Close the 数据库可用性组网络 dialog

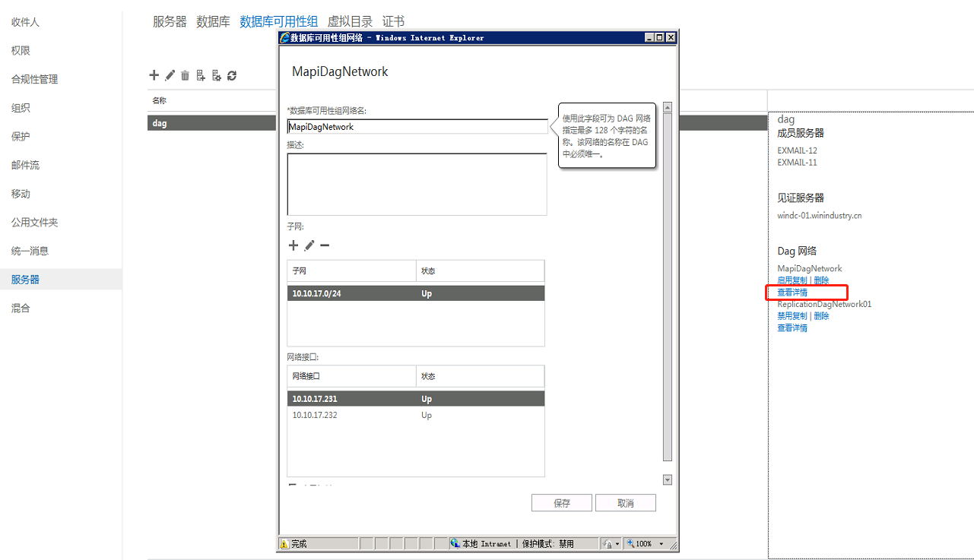(x=671, y=37)
